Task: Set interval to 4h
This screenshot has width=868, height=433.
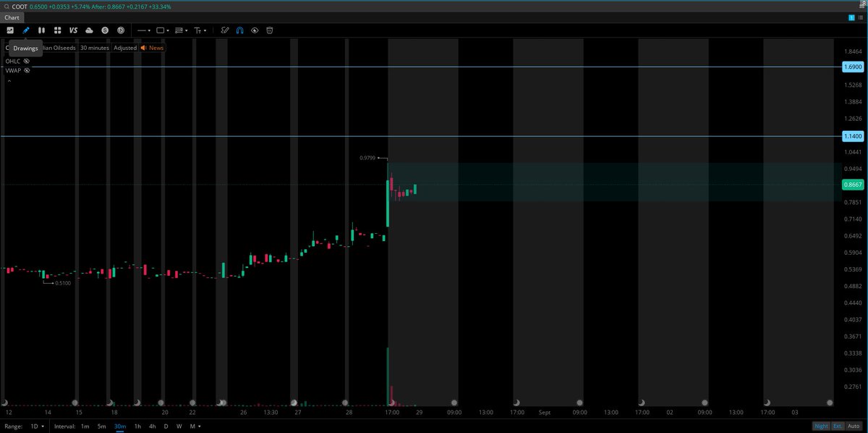Action: click(152, 426)
